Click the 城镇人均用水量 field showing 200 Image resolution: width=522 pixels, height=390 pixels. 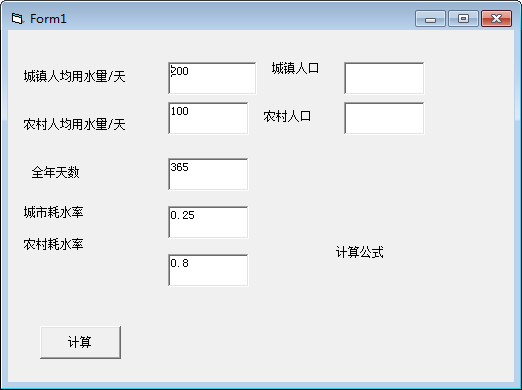click(x=212, y=78)
